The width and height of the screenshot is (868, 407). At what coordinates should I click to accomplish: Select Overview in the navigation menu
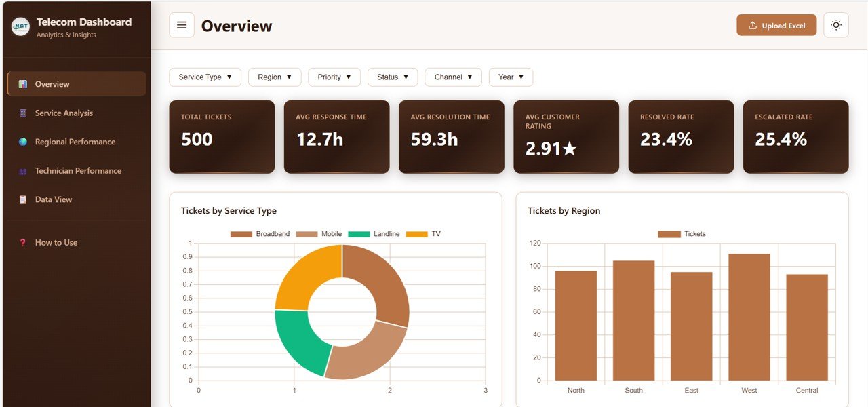pos(54,83)
